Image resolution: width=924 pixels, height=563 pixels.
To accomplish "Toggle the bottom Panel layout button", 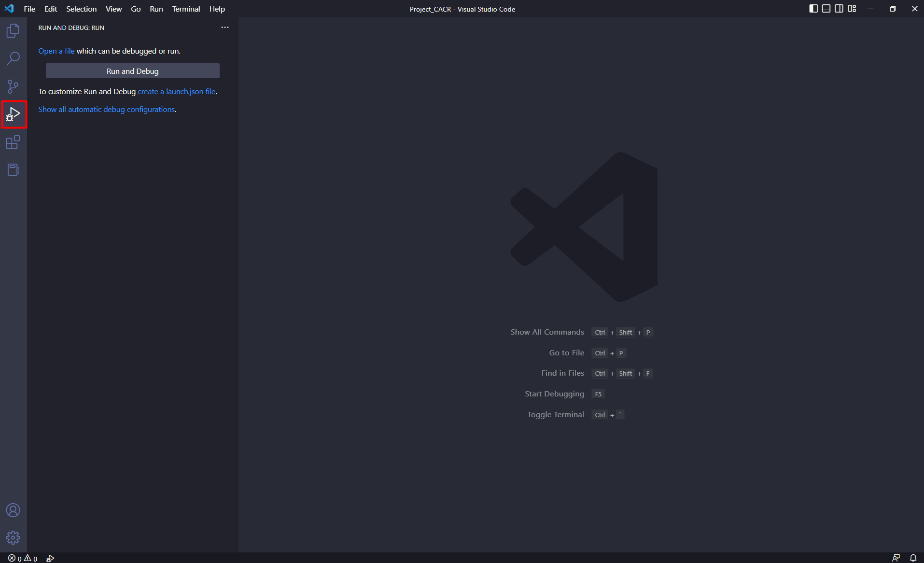I will click(826, 9).
